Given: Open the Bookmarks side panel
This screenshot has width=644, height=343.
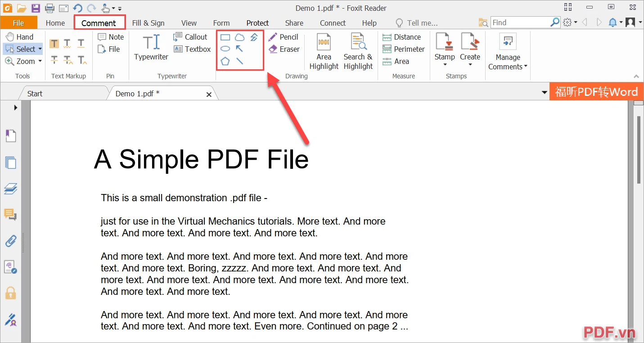Looking at the screenshot, I should [11, 135].
